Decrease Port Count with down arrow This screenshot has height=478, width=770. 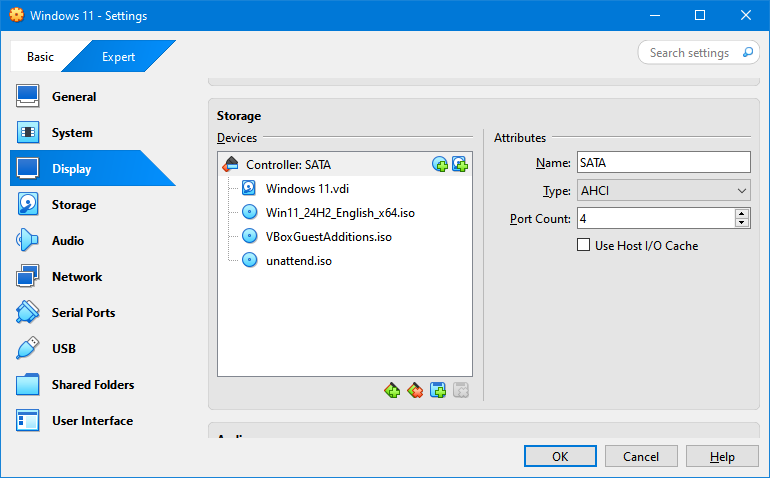click(742, 223)
